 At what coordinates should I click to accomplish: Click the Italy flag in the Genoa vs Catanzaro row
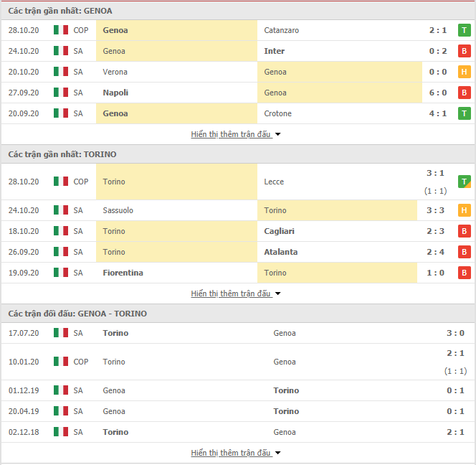pyautogui.click(x=61, y=30)
